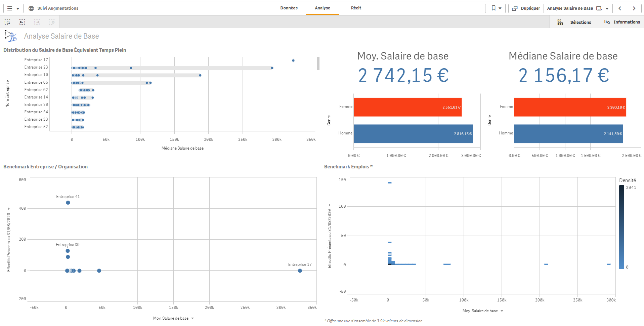Select the red Femme bar in average salary chart
This screenshot has height=326, width=644.
click(x=407, y=107)
